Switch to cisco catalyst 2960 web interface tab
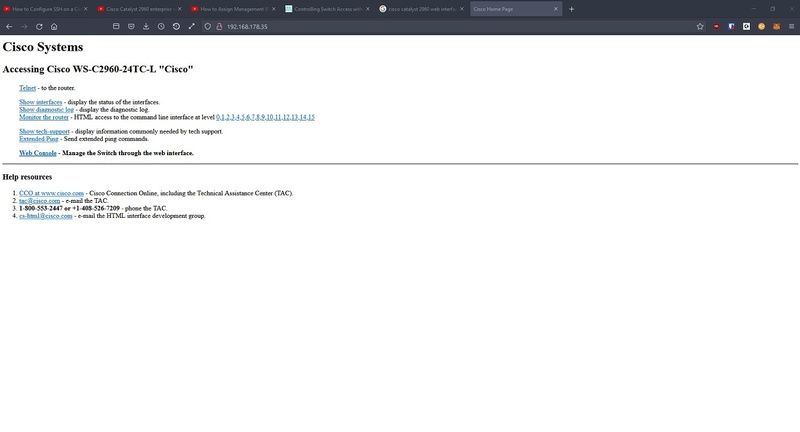 pos(420,9)
